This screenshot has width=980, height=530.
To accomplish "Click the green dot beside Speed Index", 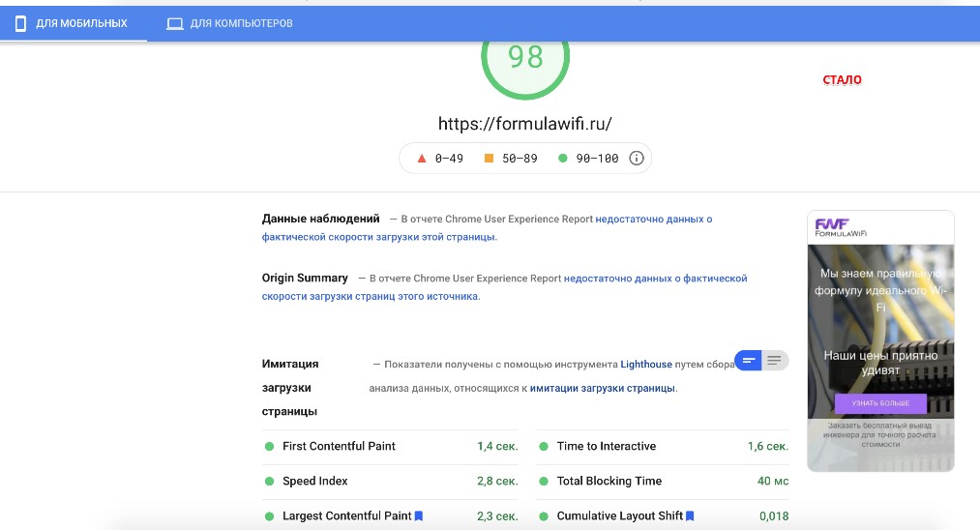I will point(269,482).
